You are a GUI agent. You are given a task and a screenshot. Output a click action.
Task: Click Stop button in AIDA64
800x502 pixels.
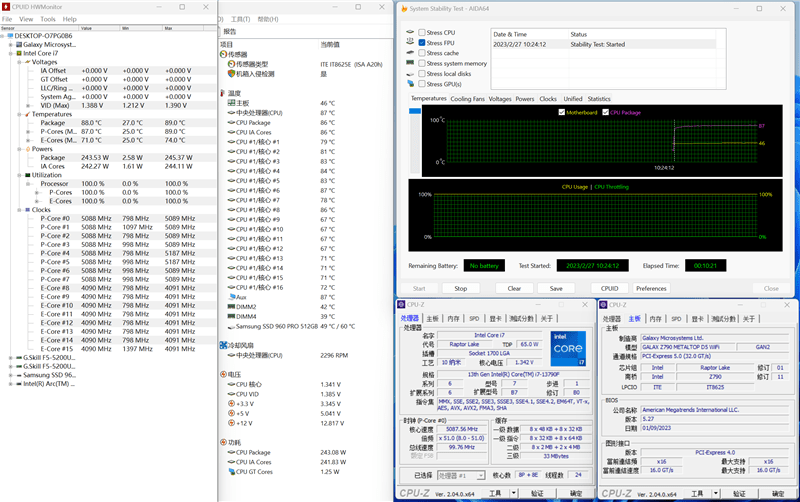click(461, 288)
